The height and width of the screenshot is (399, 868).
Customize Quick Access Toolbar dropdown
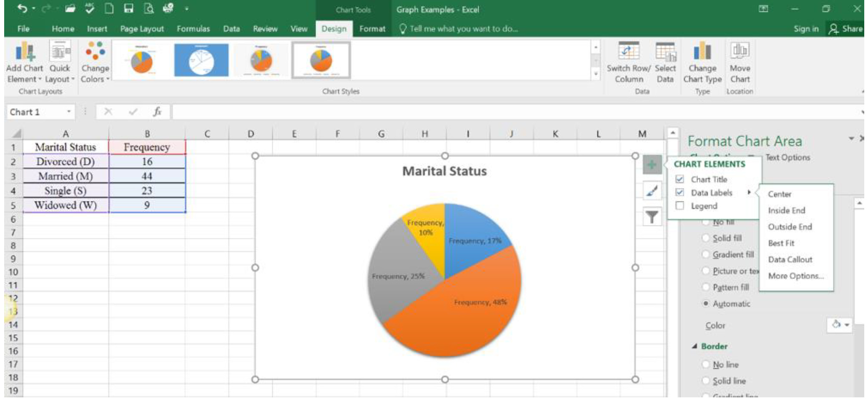186,9
